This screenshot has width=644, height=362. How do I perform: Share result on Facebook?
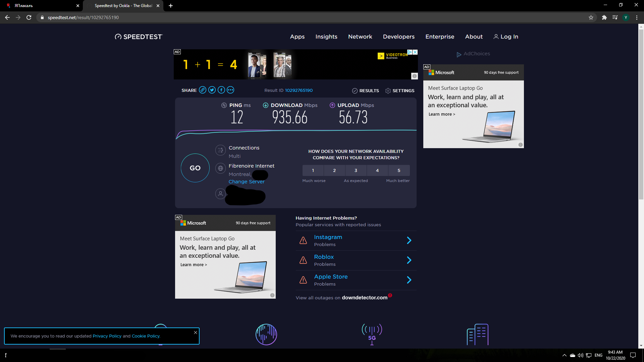[221, 90]
